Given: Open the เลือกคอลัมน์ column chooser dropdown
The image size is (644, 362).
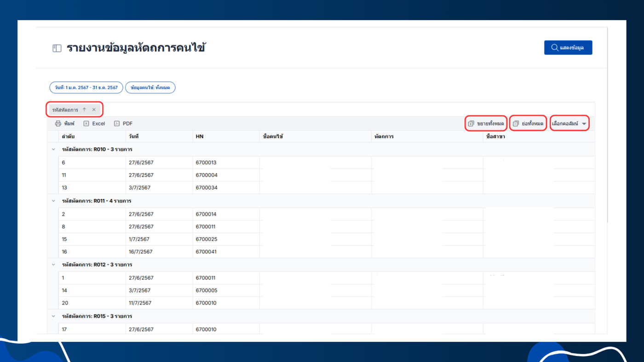Looking at the screenshot, I should 569,124.
